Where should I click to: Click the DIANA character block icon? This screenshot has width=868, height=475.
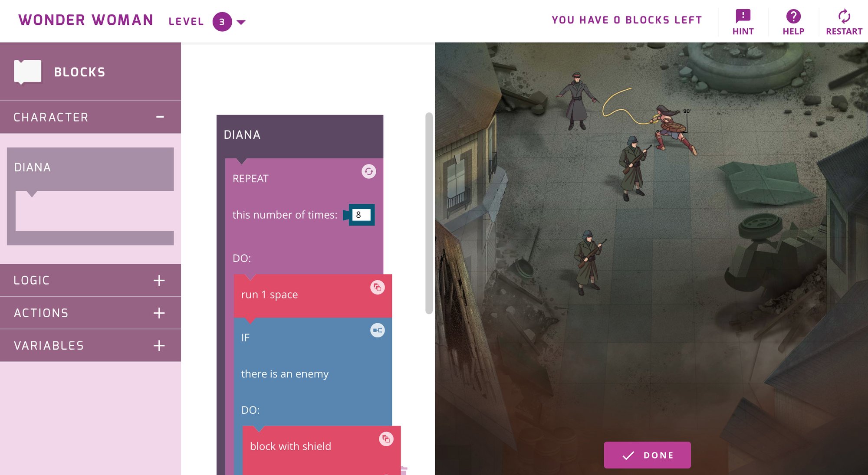click(x=91, y=168)
